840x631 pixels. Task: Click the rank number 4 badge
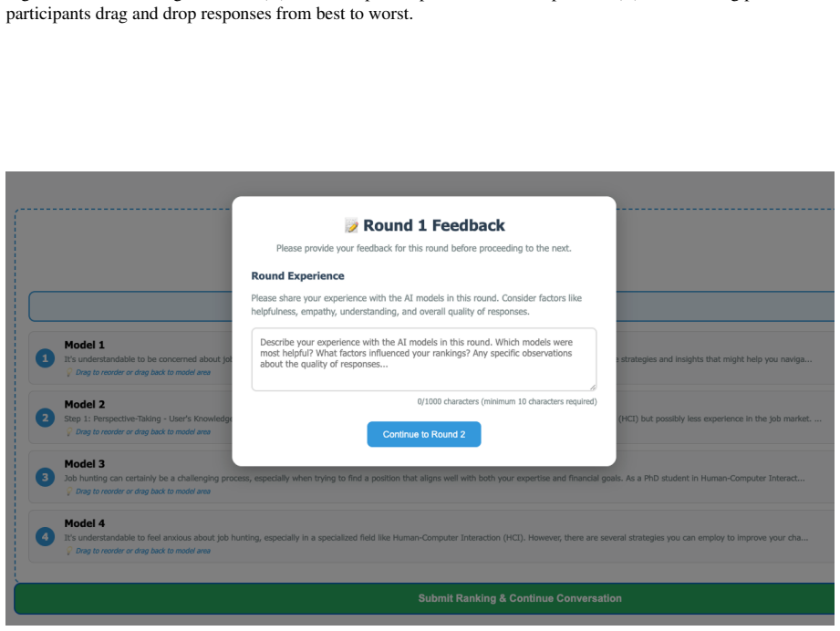tap(45, 537)
